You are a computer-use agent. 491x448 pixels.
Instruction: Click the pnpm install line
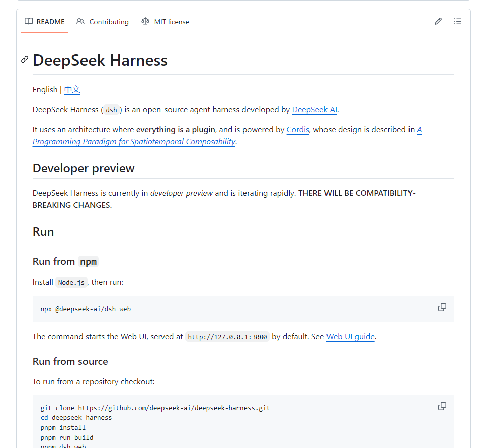(x=63, y=428)
